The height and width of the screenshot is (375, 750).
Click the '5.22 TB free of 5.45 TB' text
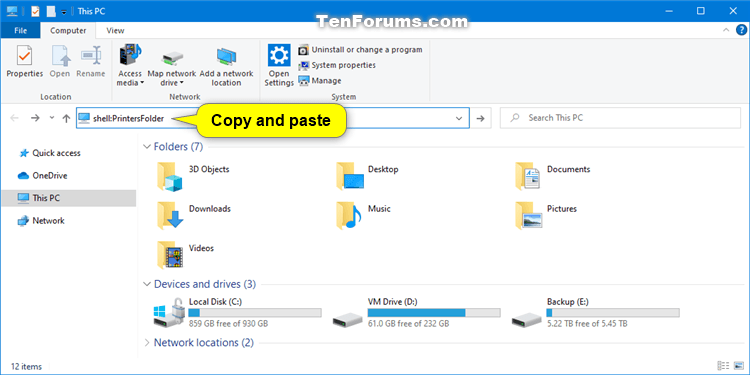(x=587, y=324)
